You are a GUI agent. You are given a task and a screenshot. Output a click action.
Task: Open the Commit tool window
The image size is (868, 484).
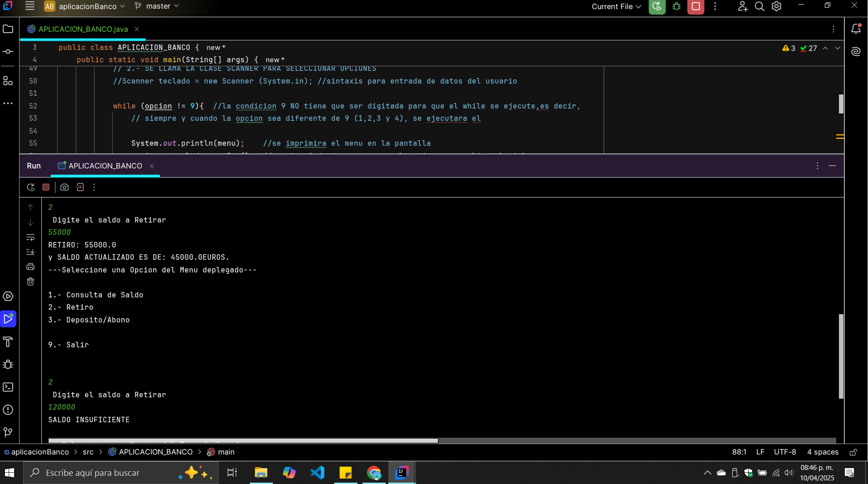click(x=8, y=52)
